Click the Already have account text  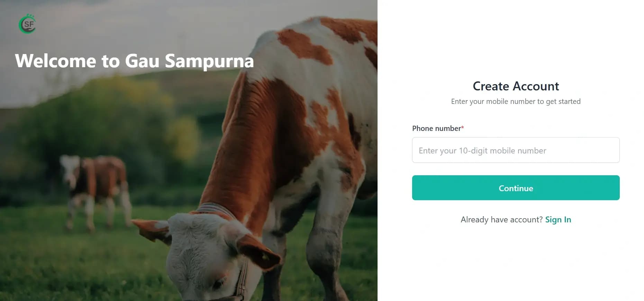(x=501, y=219)
